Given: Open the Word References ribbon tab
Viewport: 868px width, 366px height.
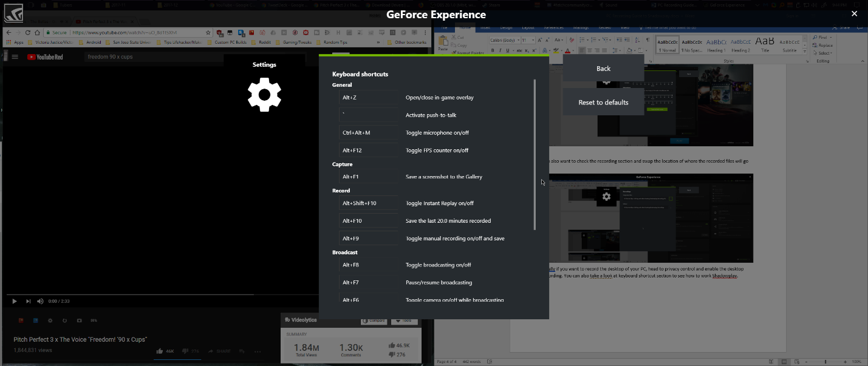Looking at the screenshot, I should pos(554,27).
